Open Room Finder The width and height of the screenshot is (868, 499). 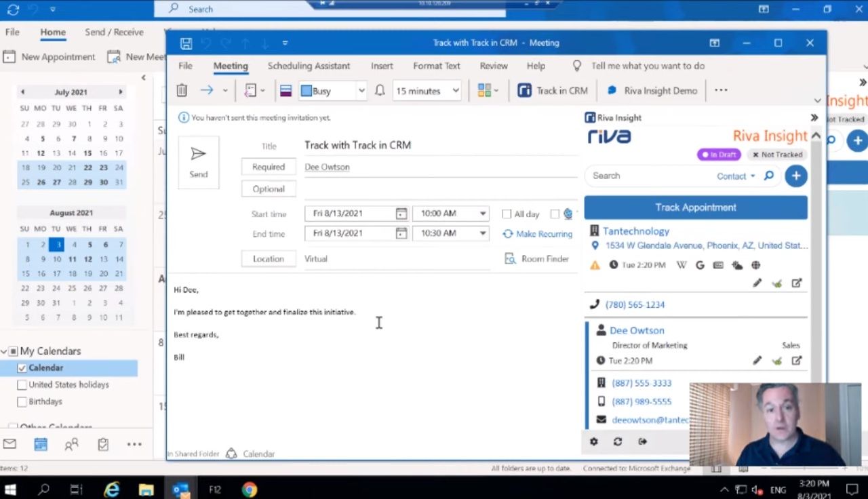pos(536,259)
